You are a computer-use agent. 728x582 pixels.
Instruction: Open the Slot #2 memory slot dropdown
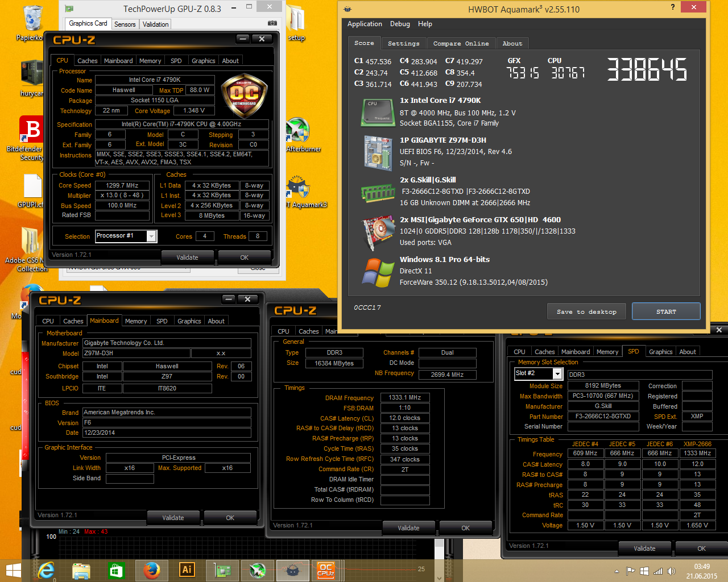pyautogui.click(x=557, y=373)
